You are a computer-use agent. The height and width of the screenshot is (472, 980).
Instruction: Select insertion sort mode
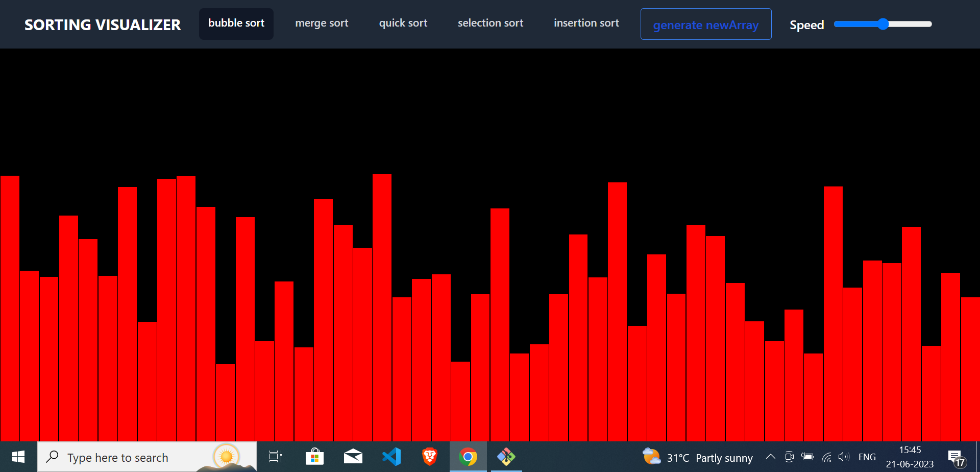pos(586,23)
